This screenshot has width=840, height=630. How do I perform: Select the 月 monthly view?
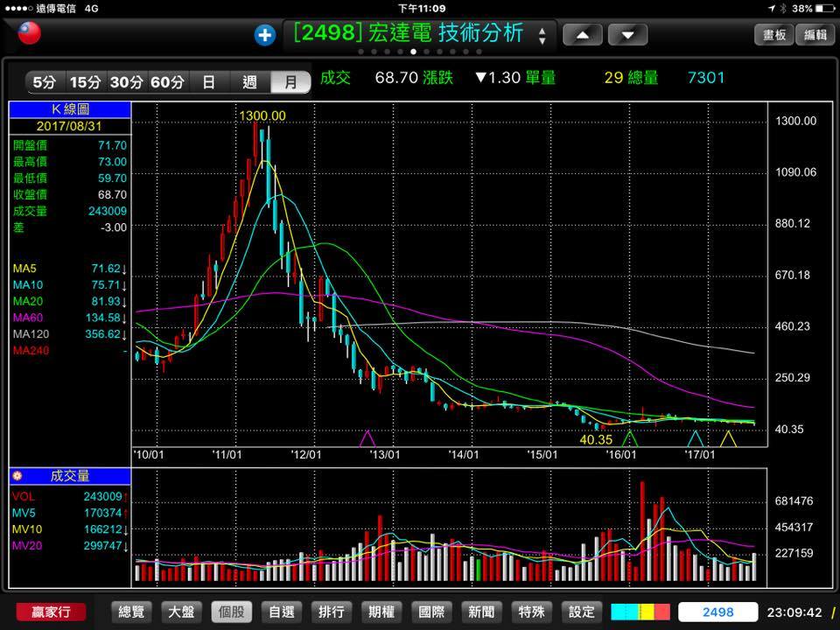(x=290, y=82)
